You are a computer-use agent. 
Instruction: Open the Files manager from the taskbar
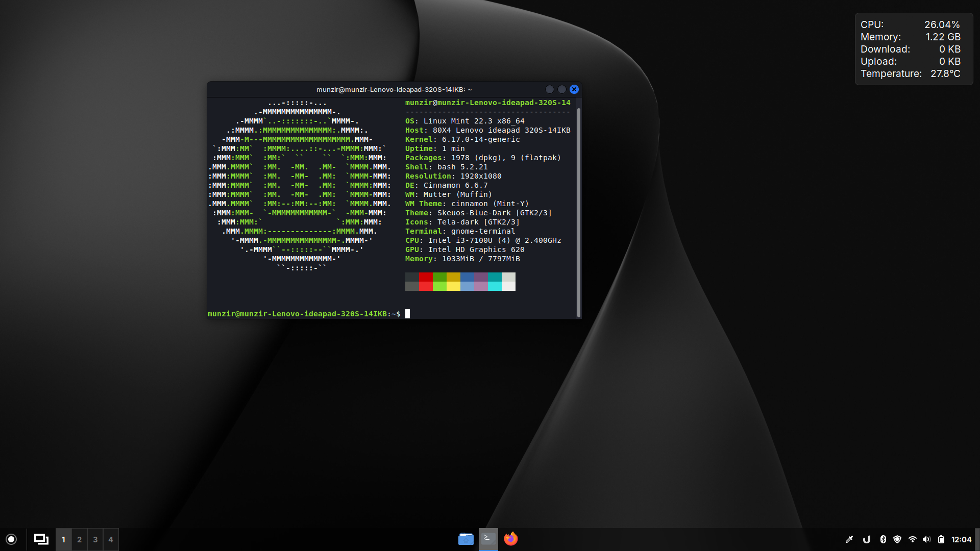pos(466,539)
